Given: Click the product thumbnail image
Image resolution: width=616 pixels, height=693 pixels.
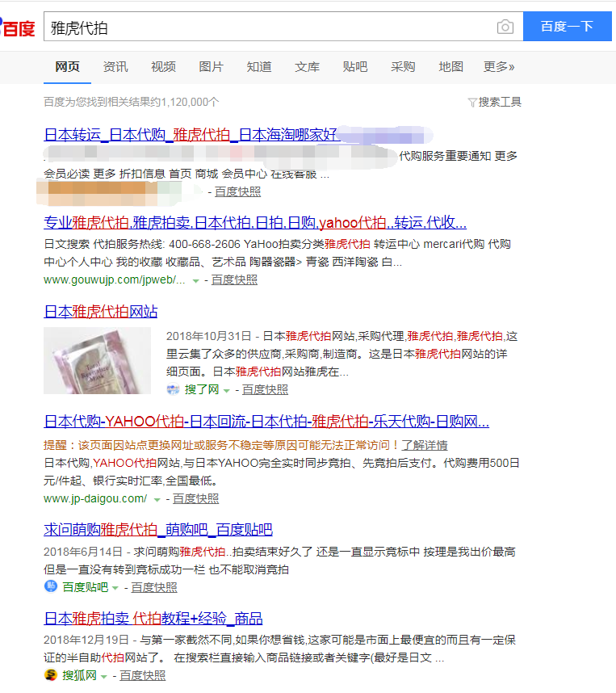Looking at the screenshot, I should (x=97, y=361).
